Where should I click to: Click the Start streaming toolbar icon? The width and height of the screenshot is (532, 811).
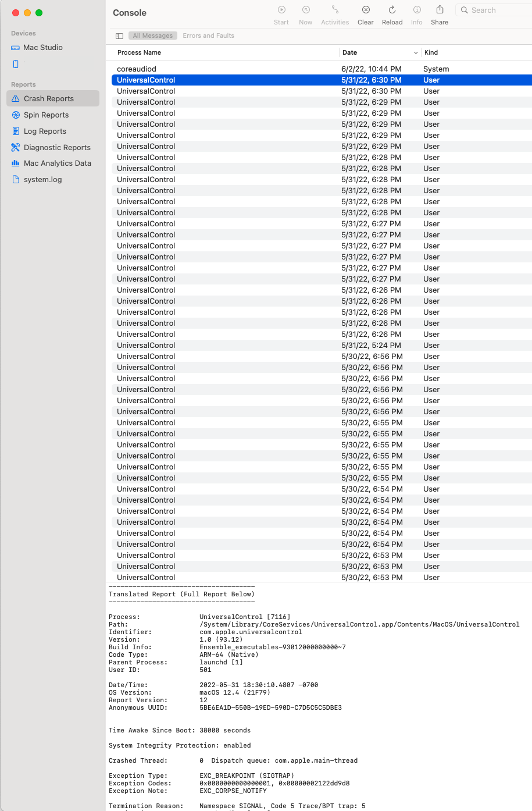(281, 10)
